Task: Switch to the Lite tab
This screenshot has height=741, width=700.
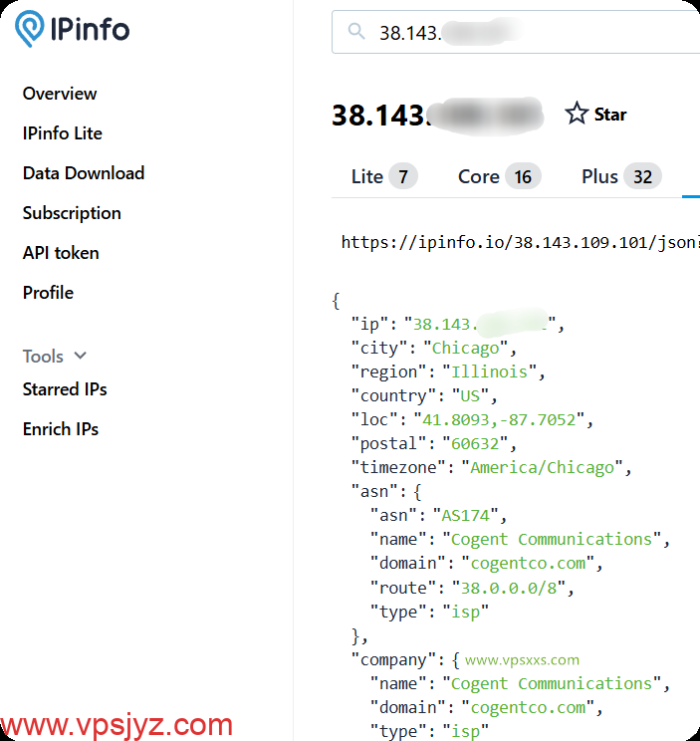Action: pyautogui.click(x=384, y=176)
